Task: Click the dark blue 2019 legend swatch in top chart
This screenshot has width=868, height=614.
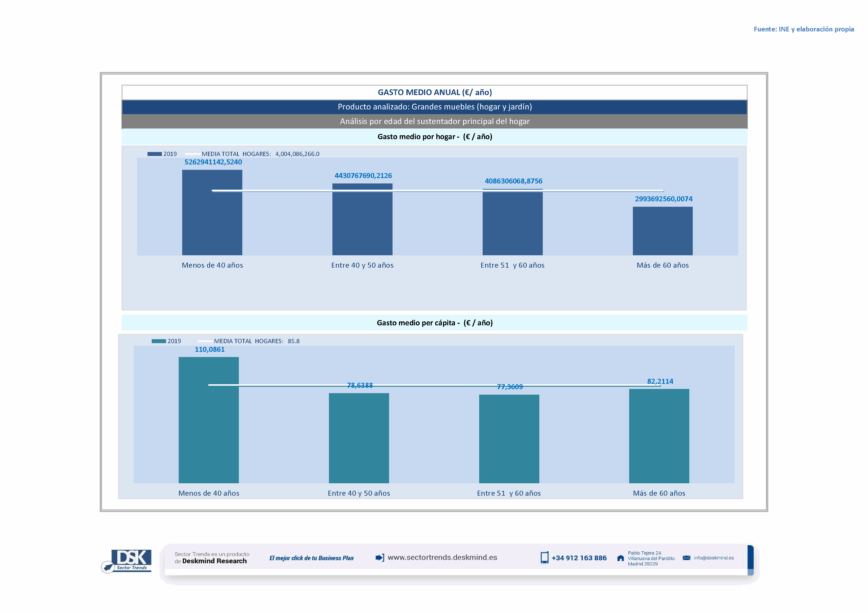Action: coord(154,154)
